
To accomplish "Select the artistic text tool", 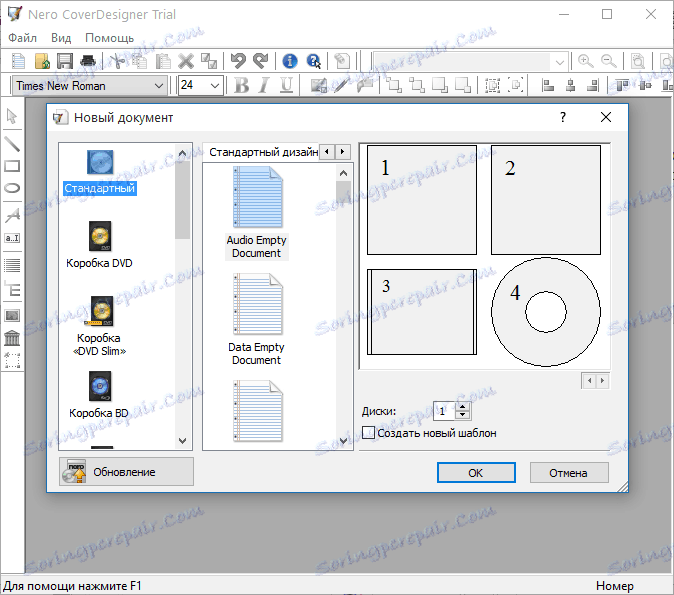I will point(12,215).
